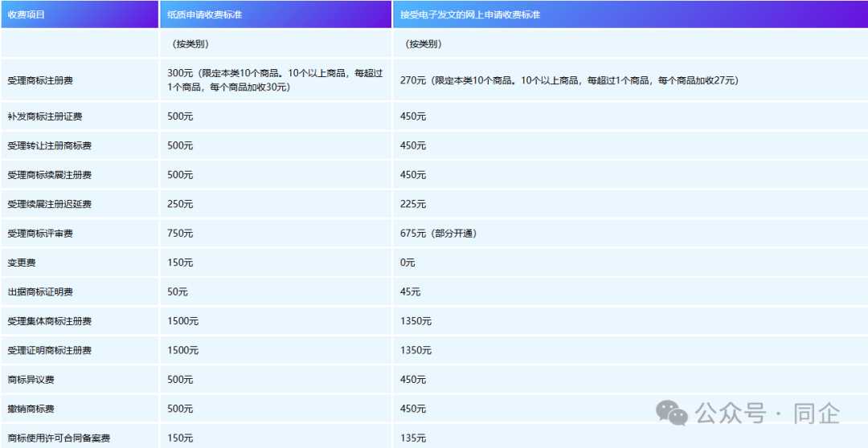Click the 受理续展注册迟延费 row label
Viewport: 868px width, 448px height.
point(50,205)
